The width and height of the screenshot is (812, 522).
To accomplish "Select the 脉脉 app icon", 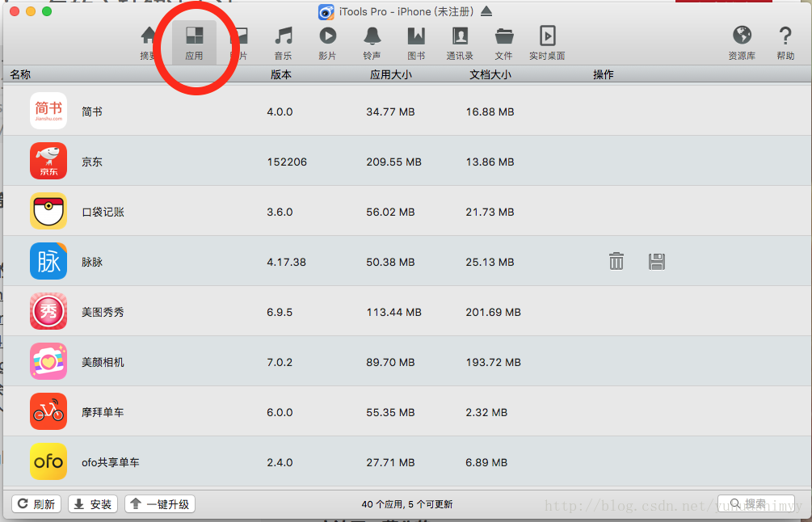I will point(48,261).
